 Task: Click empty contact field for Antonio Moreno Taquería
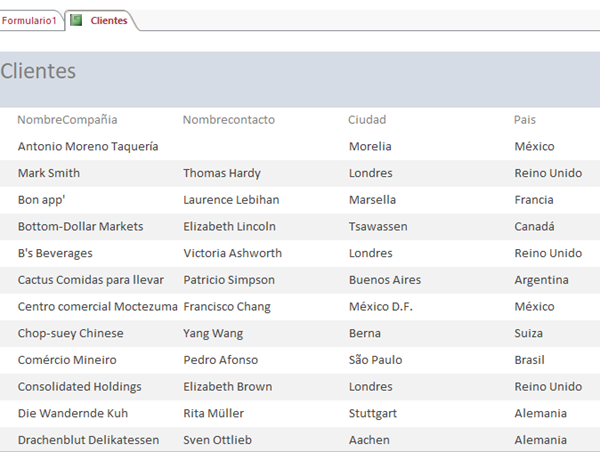pos(264,147)
